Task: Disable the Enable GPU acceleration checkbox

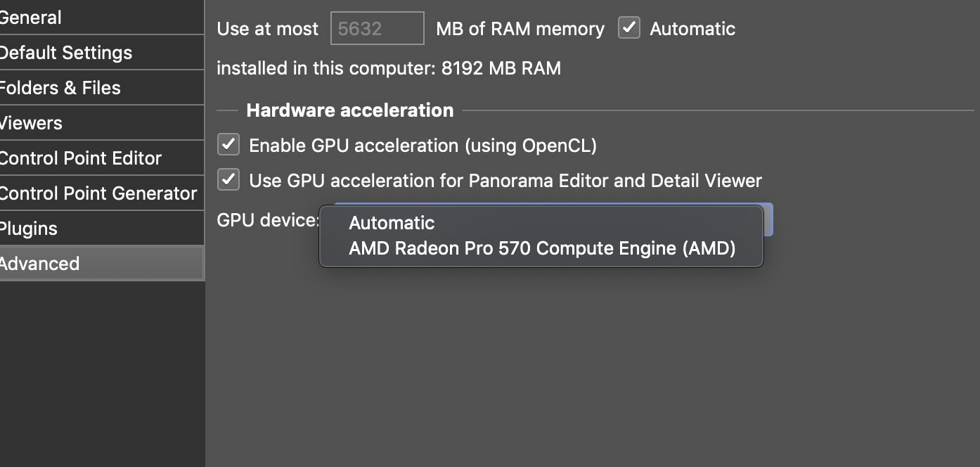Action: (x=228, y=145)
